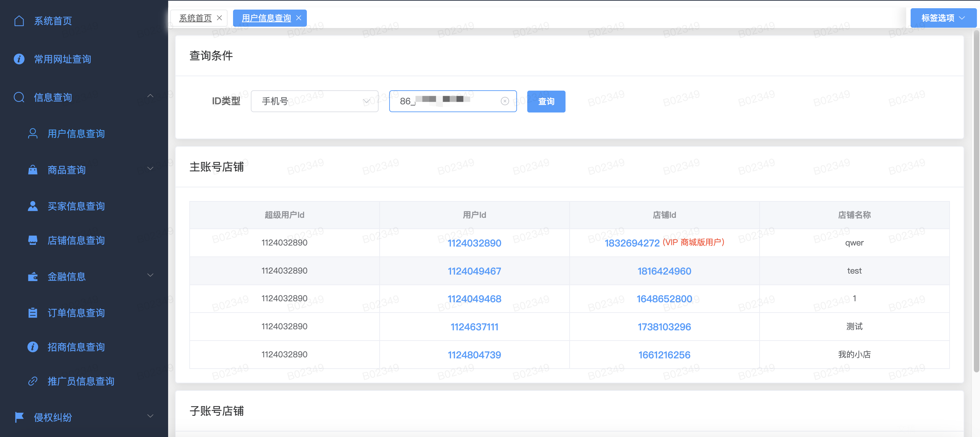Click the 子账号店铺 section heading
This screenshot has height=437, width=980.
(x=216, y=411)
